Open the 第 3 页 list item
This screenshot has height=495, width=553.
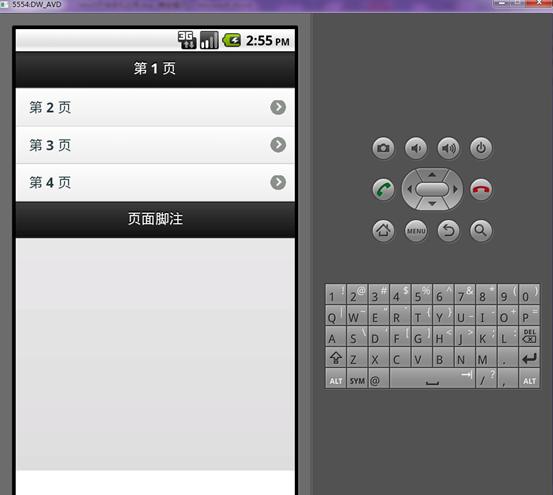(155, 145)
